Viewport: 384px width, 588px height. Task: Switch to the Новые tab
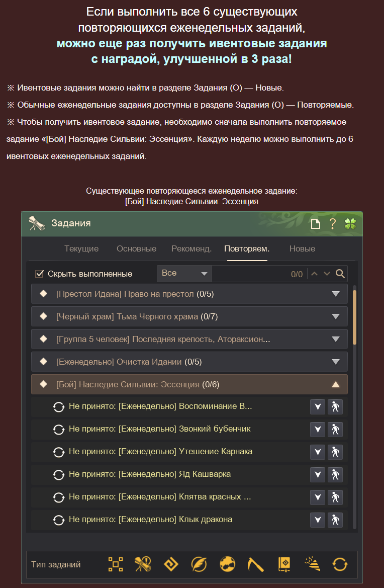click(303, 248)
